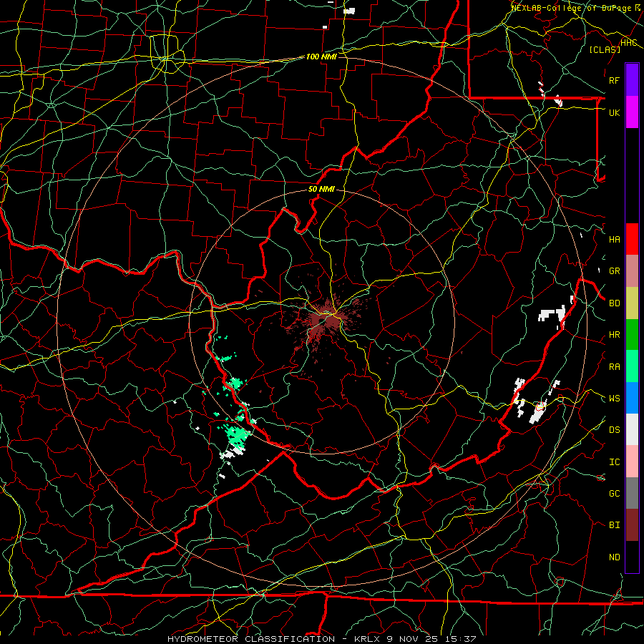This screenshot has width=644, height=644.
Task: Click the DS legend label text
Action: pos(615,429)
